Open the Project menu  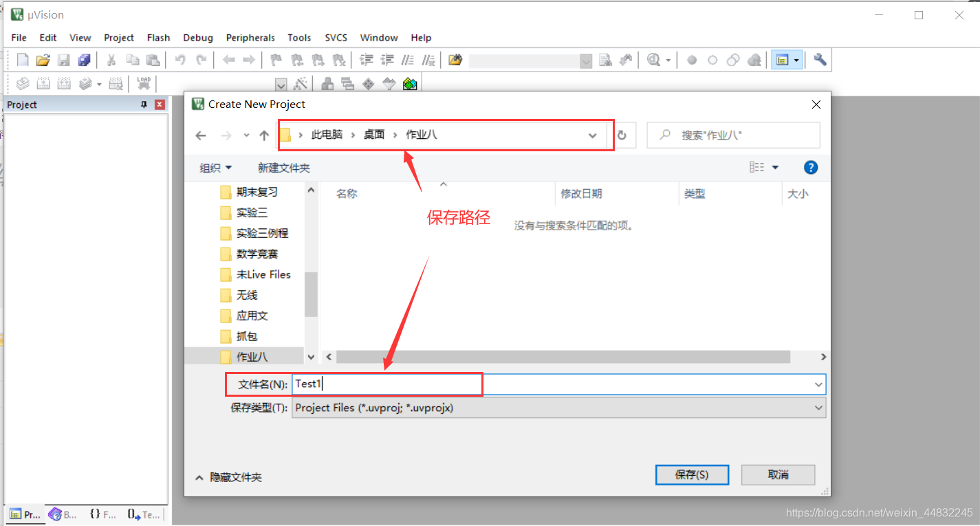click(119, 38)
